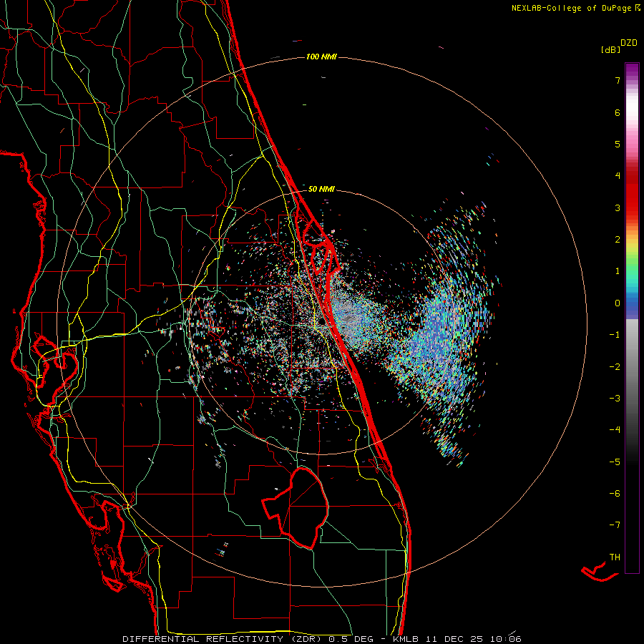The image size is (644, 644).
Task: Click the 11 DEC 25 date text
Action: [456, 639]
